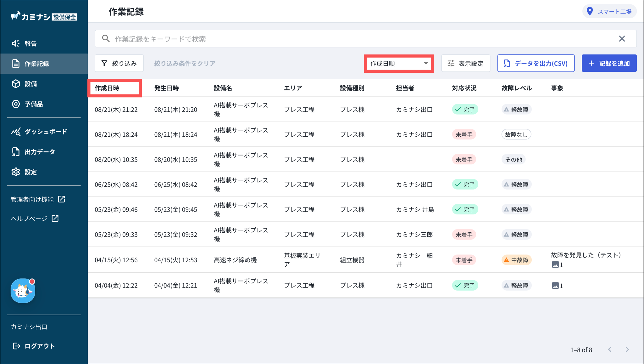Click the cow mascot chat support icon
Image resolution: width=644 pixels, height=364 pixels.
tap(23, 291)
